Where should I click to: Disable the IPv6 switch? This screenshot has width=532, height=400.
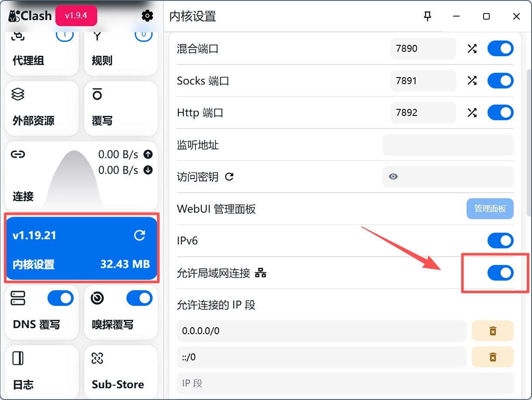(x=500, y=240)
